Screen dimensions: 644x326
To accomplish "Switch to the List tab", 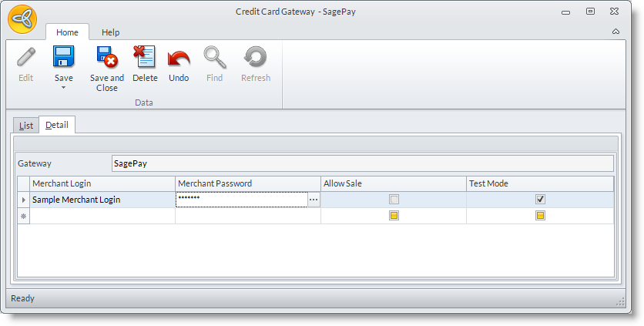I will (x=26, y=126).
